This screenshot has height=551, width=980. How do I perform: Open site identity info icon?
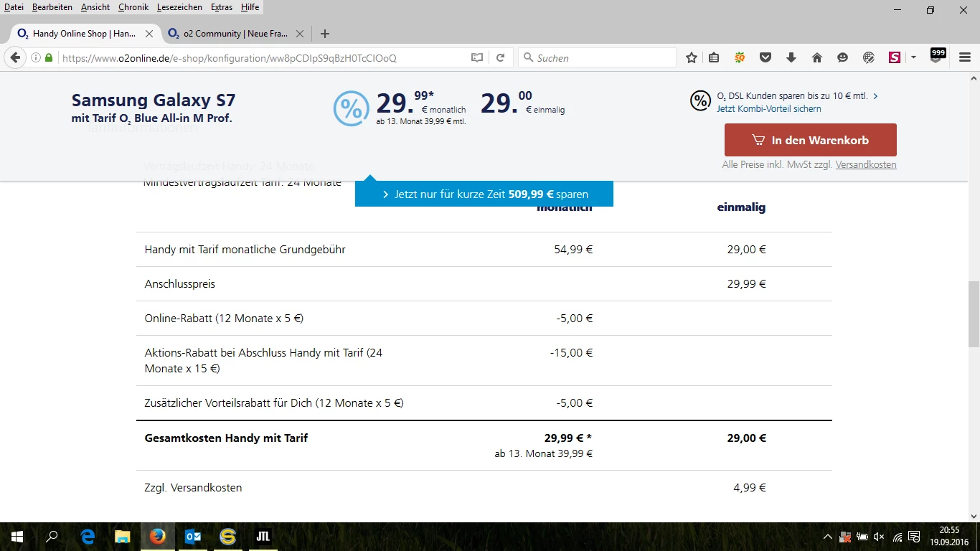click(36, 58)
